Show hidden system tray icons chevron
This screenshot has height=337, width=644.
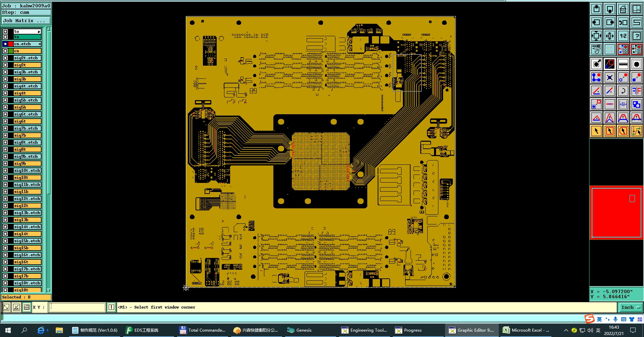coord(566,330)
